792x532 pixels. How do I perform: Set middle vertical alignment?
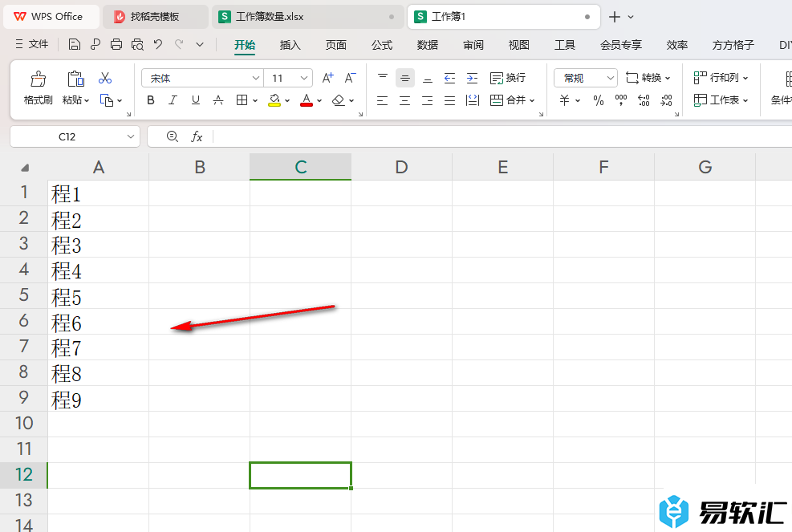pyautogui.click(x=405, y=78)
